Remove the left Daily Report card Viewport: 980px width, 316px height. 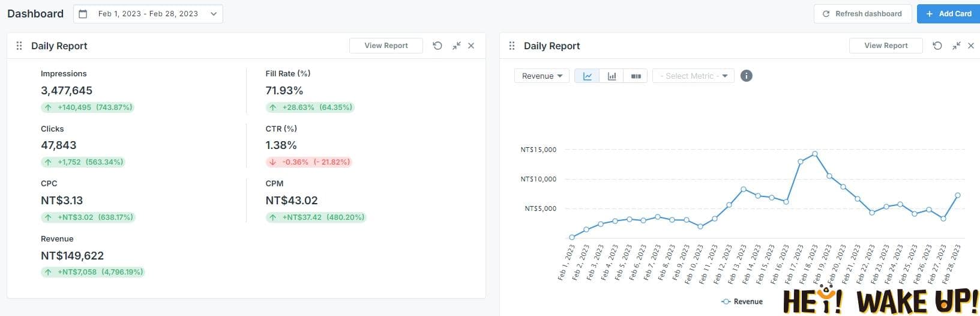coord(471,46)
